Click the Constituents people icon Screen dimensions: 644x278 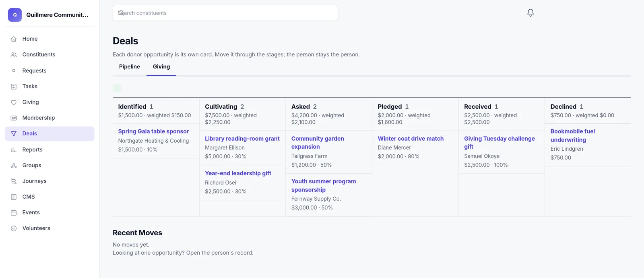(x=14, y=55)
